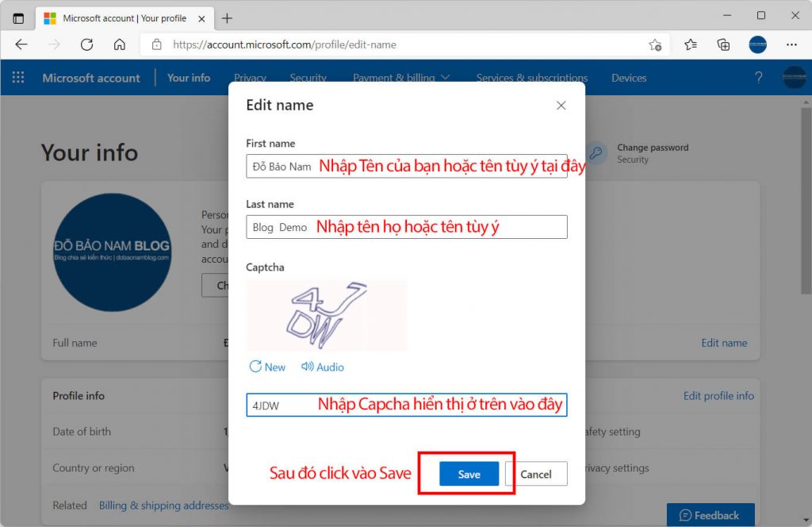The image size is (812, 527).
Task: Click the Cancel button
Action: [x=536, y=474]
